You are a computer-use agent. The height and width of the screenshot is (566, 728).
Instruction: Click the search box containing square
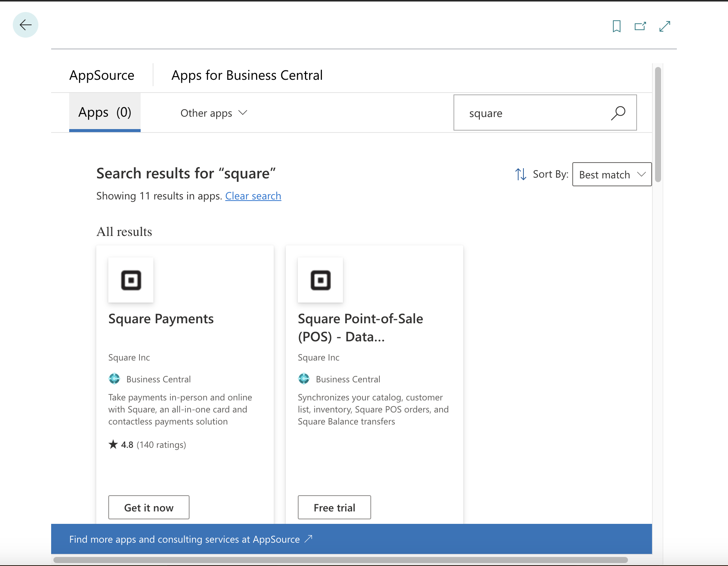[534, 113]
